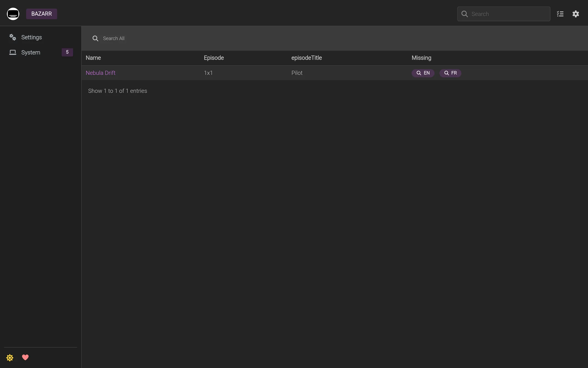Open the Nebula Drift series link
This screenshot has width=588, height=368.
pyautogui.click(x=100, y=73)
